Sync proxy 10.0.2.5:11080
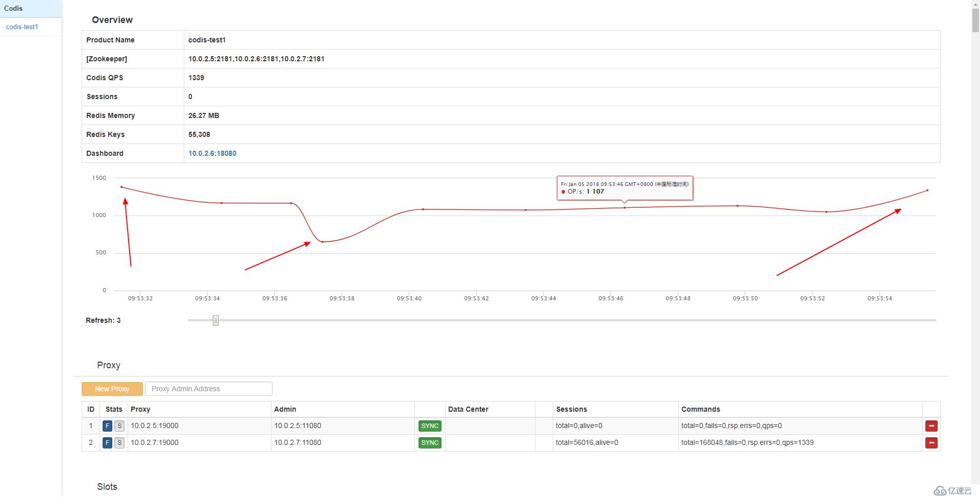980x497 pixels. pyautogui.click(x=430, y=426)
